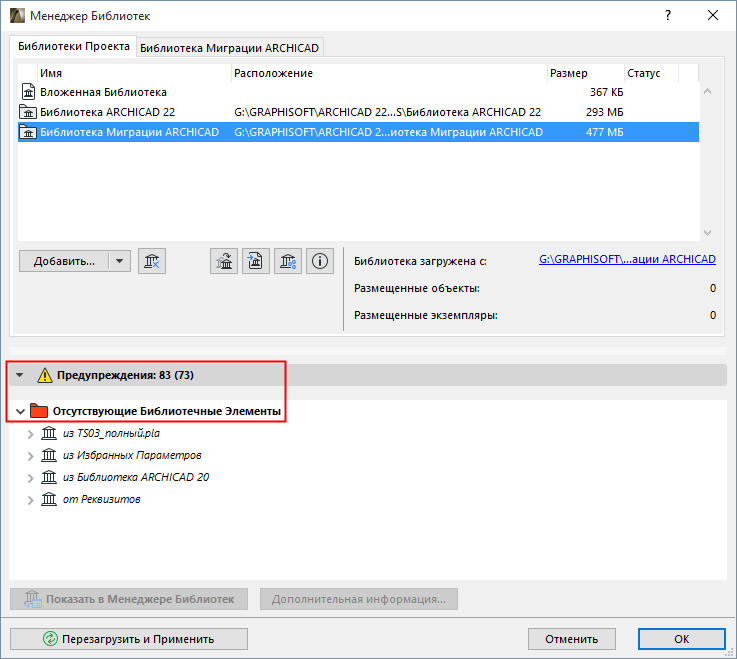Click library icon beside 'из Библиотека ARCHICAD 20'
Image resolution: width=737 pixels, height=659 pixels.
point(49,477)
